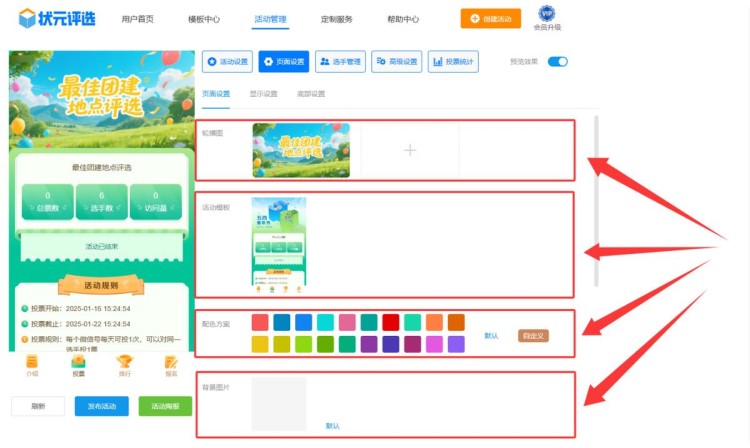Tap the 报名 signup icon in preview
The width and height of the screenshot is (750, 448).
pos(171,365)
